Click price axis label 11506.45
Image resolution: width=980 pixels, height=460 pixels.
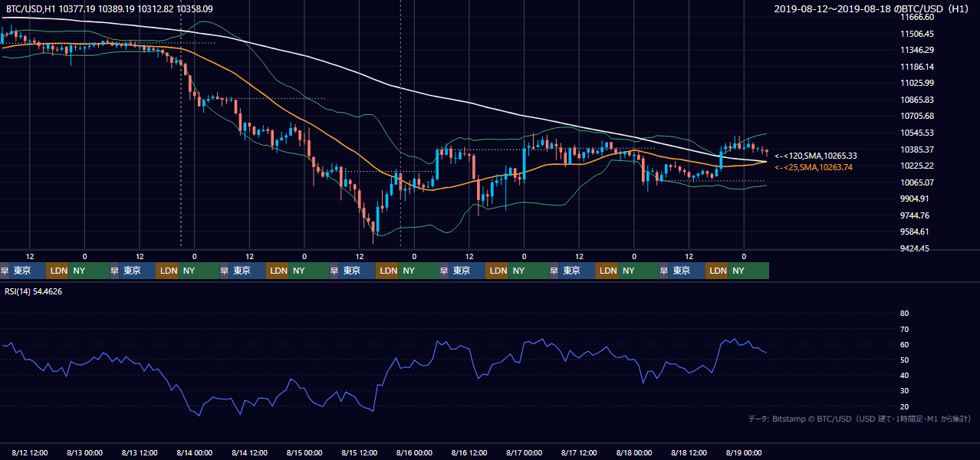(x=917, y=34)
